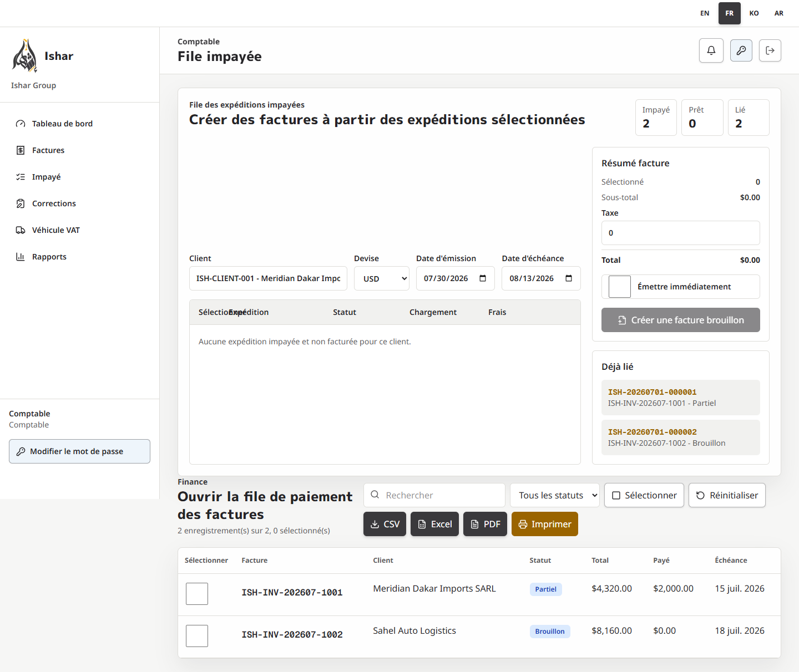Viewport: 799px width, 672px height.
Task: Click Sahel Auto Logistics client cell
Action: tap(414, 631)
